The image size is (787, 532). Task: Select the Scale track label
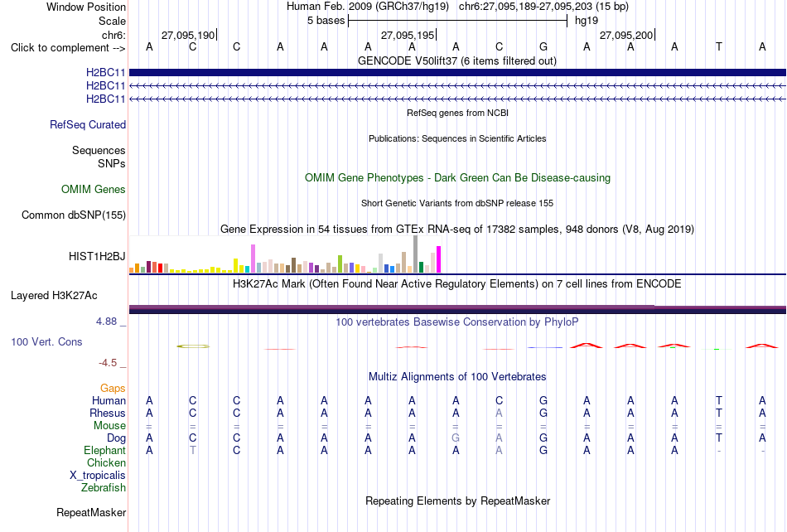[x=112, y=21]
